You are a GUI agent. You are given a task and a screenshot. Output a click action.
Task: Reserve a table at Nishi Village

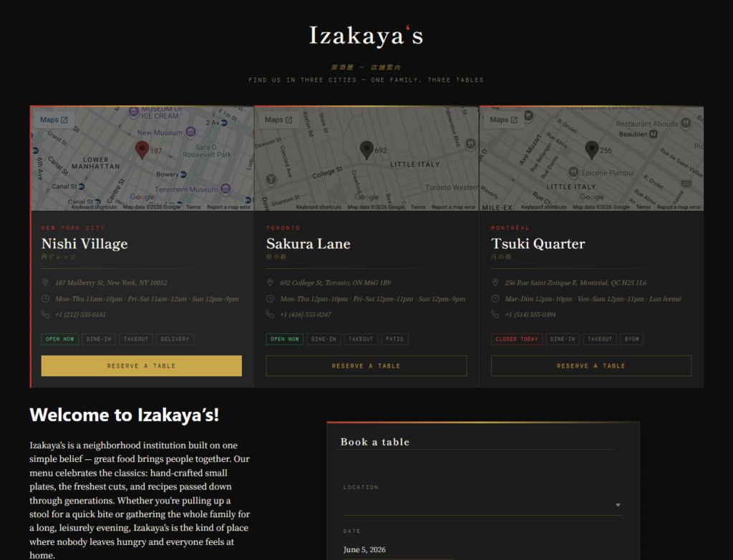[142, 365]
